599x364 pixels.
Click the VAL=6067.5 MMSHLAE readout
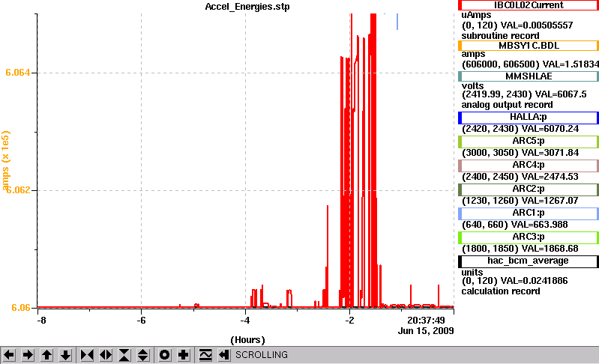coord(561,94)
